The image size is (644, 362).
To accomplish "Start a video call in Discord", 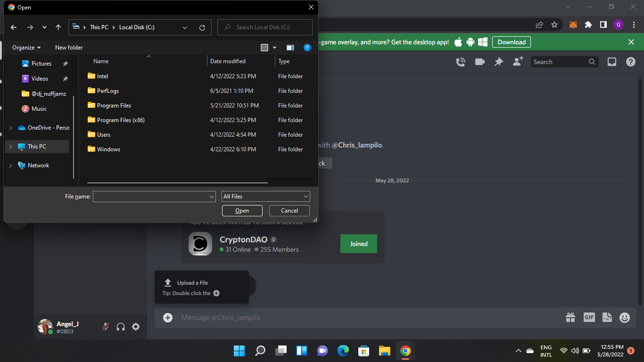I will [480, 62].
